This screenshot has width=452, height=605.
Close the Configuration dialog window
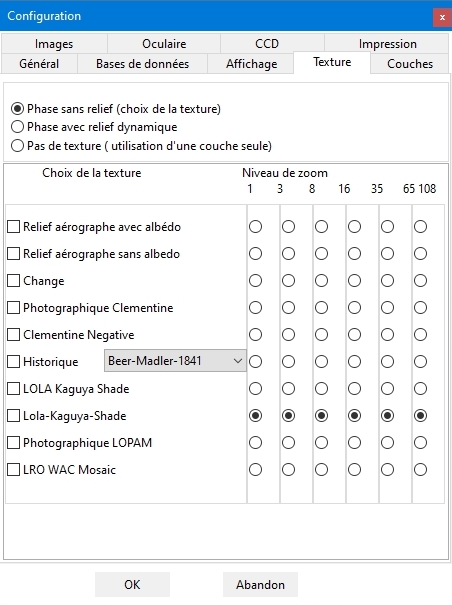(442, 17)
